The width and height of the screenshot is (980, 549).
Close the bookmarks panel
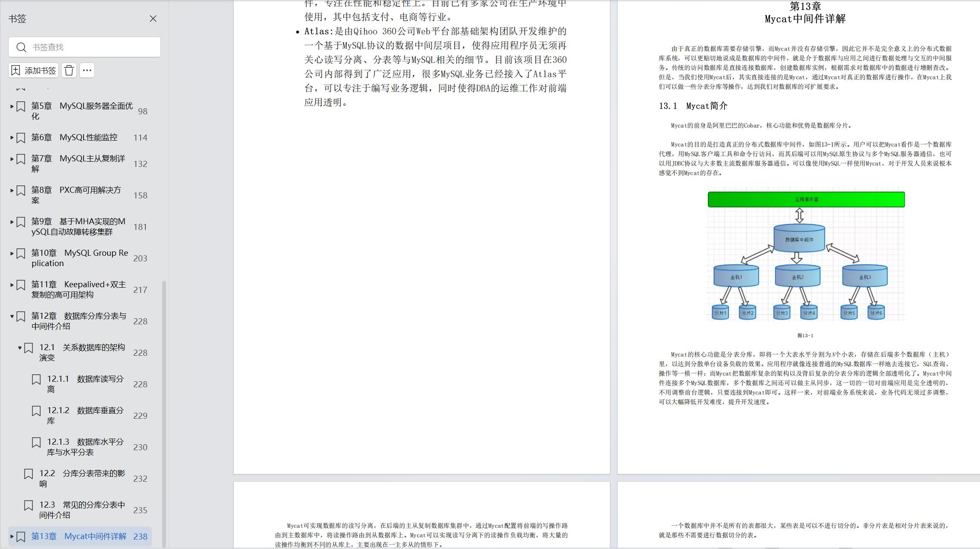pyautogui.click(x=153, y=19)
